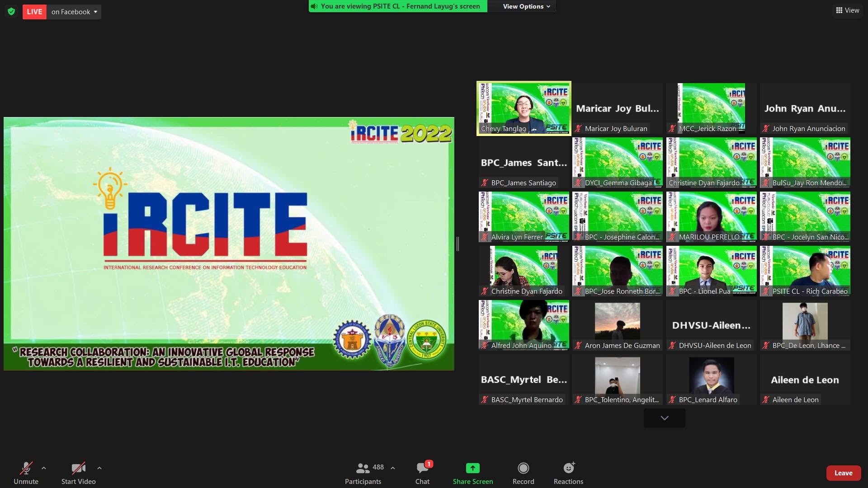Viewport: 868px width, 488px height.
Task: Select BPC - Lionel Pua's video tile
Action: [x=712, y=271]
